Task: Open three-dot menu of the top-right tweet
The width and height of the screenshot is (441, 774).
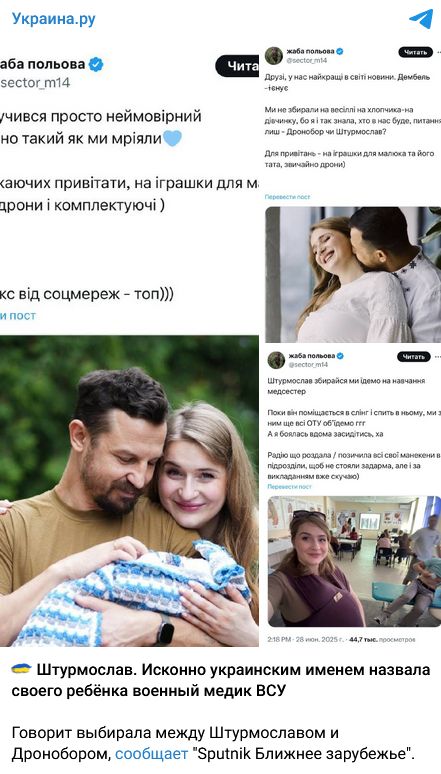Action: click(x=438, y=52)
